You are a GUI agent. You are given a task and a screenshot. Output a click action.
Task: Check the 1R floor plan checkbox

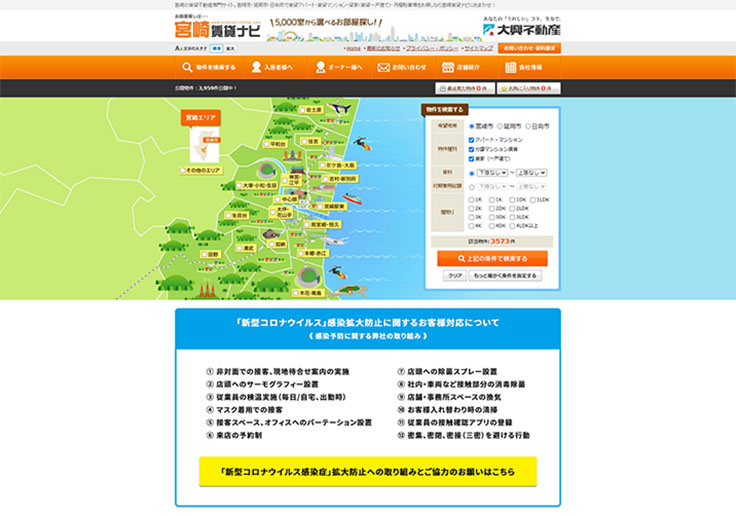pyautogui.click(x=471, y=200)
